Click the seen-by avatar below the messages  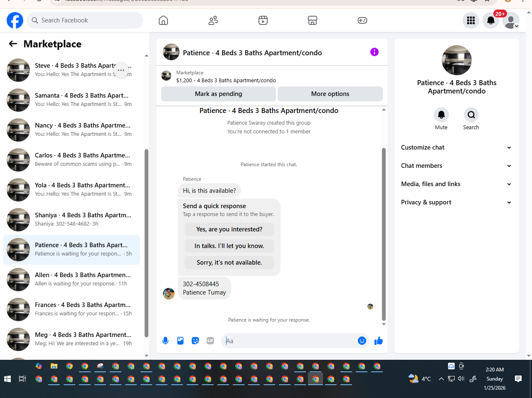(x=370, y=307)
